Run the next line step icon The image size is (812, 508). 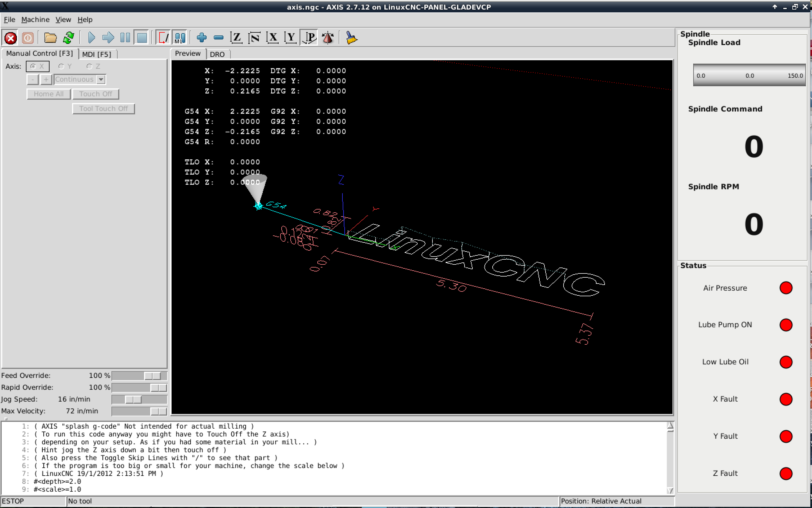click(108, 38)
